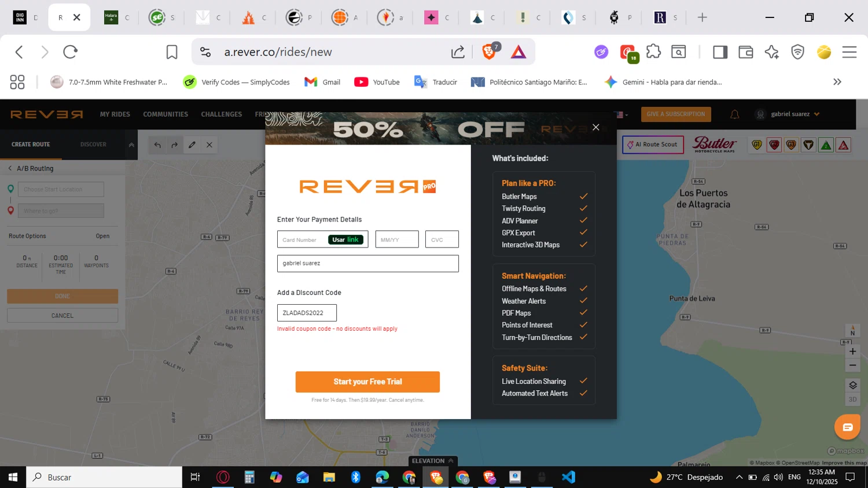The width and height of the screenshot is (868, 488).
Task: Open the Traducir bookmark
Action: coord(436,82)
